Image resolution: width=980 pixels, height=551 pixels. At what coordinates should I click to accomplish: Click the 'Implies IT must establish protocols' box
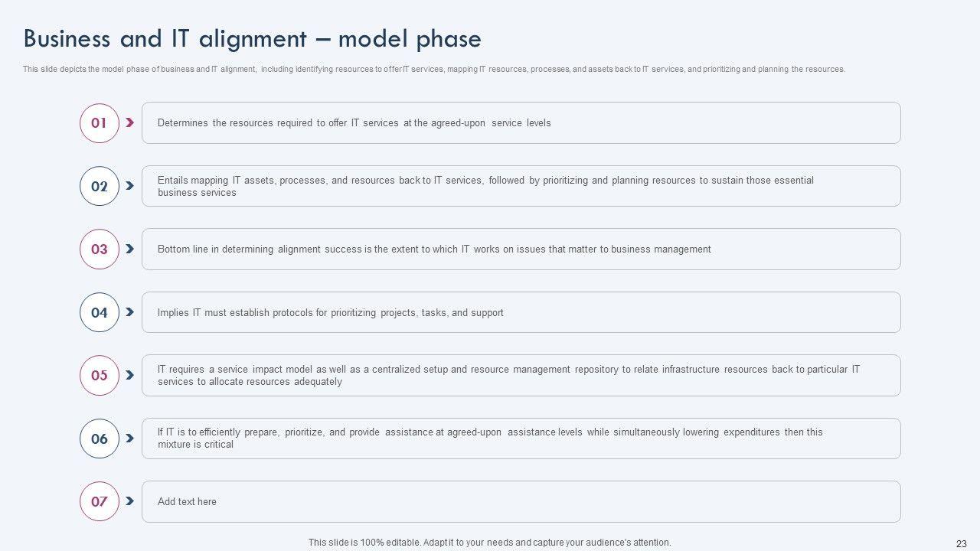pyautogui.click(x=521, y=312)
